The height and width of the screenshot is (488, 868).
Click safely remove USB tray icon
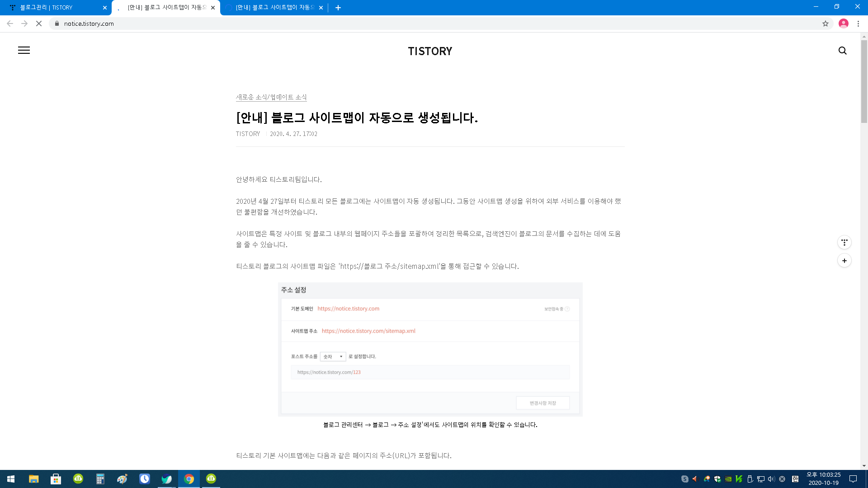click(750, 479)
